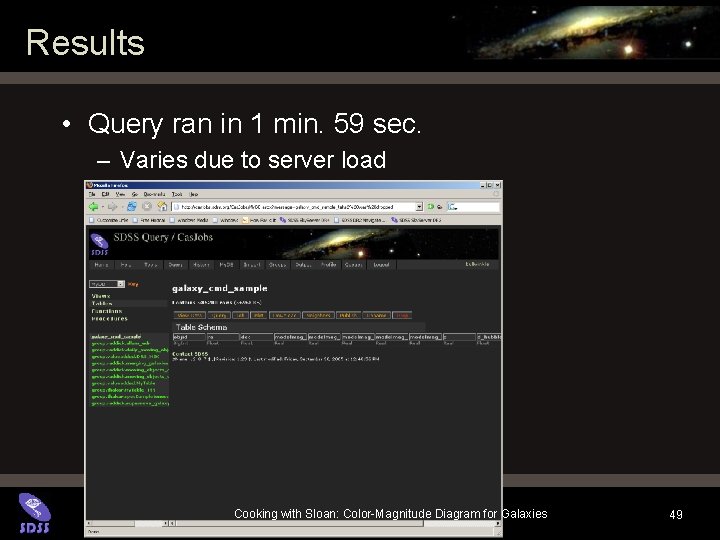Image resolution: width=720 pixels, height=540 pixels.
Task: Open the CasJobs Profile tab
Action: 328,264
